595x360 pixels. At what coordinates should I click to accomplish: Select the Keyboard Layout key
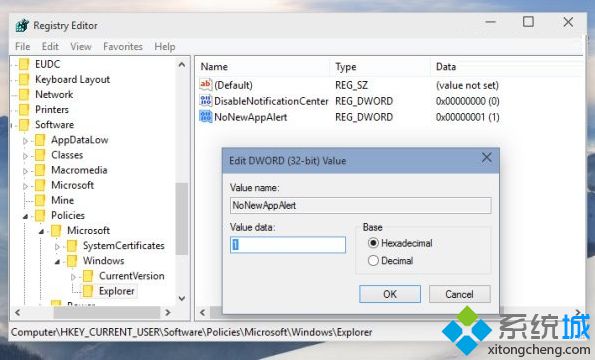72,79
